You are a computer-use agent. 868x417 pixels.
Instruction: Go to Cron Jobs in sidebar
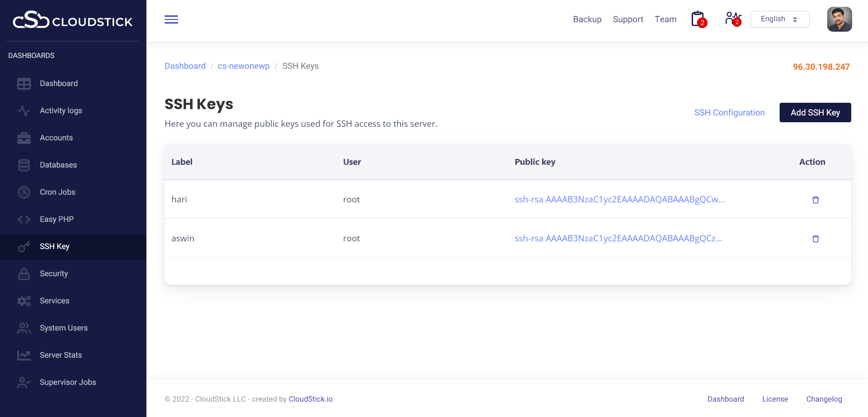pyautogui.click(x=57, y=192)
